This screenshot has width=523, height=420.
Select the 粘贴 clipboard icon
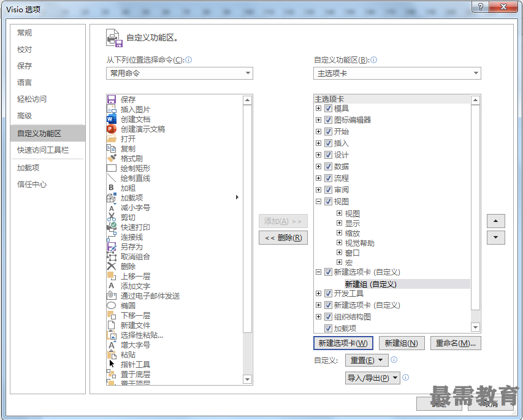(112, 354)
